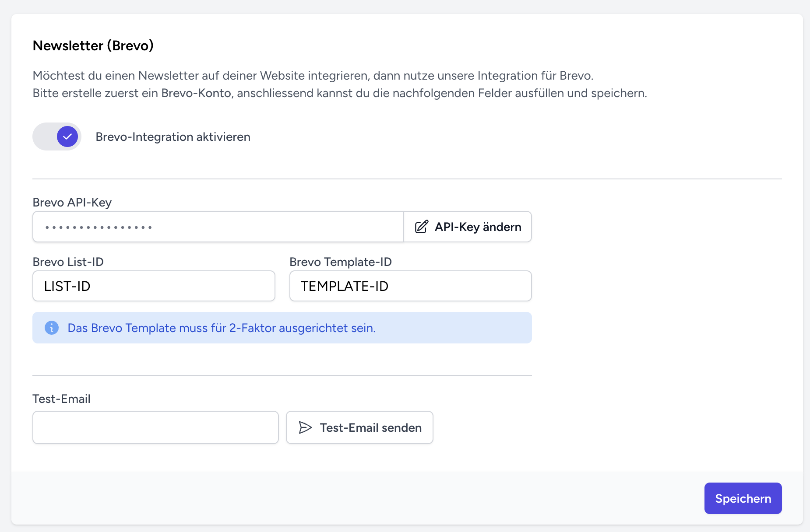810x532 pixels.
Task: Click the "Brevo List-ID" field label
Action: click(68, 262)
